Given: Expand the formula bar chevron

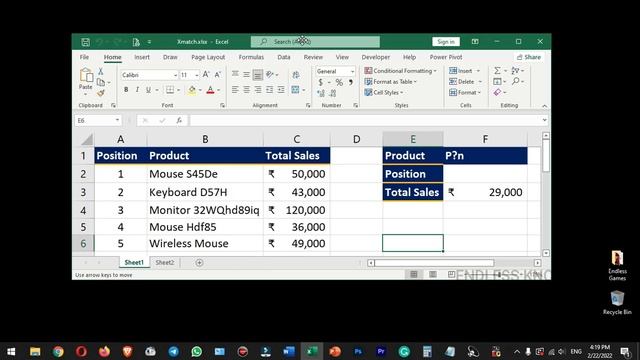Looking at the screenshot, I should 544,120.
